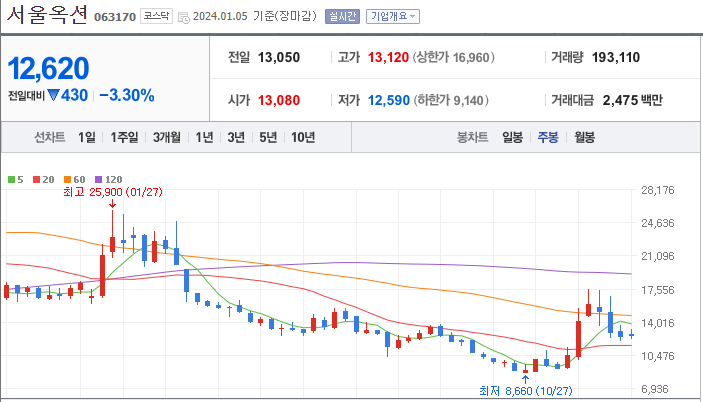Click the 24,636 price axis label
The height and width of the screenshot is (402, 703).
tap(657, 223)
